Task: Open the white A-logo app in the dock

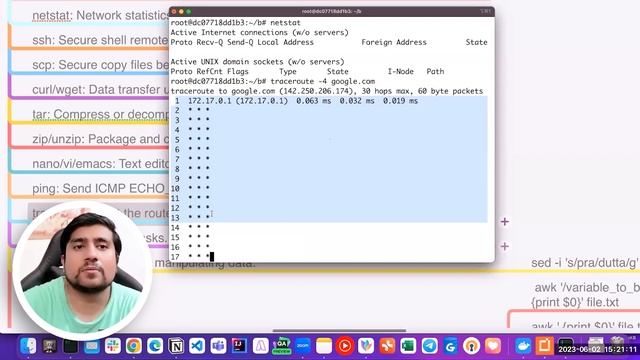Action: tap(260, 346)
